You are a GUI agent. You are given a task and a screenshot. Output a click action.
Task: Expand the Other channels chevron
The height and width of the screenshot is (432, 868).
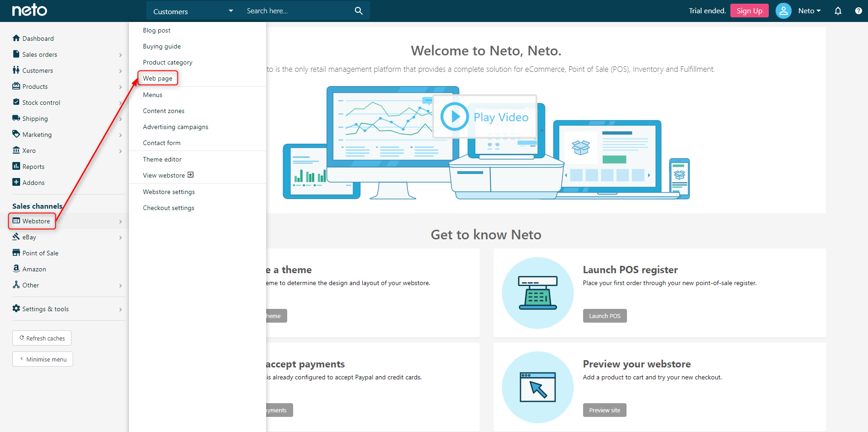tap(120, 286)
